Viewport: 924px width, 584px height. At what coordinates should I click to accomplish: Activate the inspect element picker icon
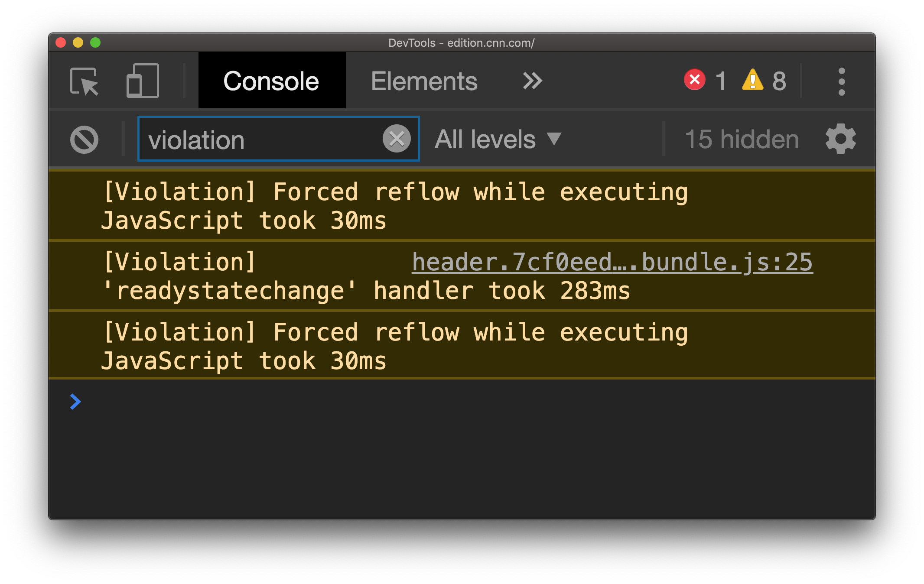[x=84, y=81]
